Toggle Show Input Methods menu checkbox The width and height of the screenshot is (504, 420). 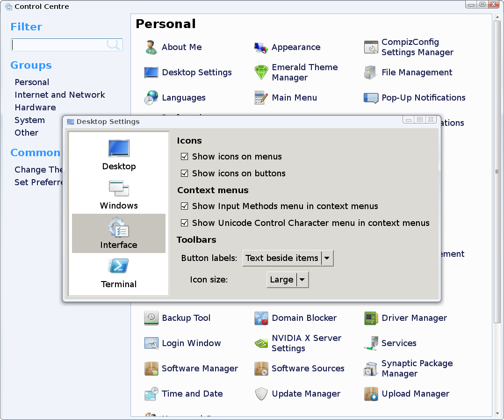tap(184, 206)
